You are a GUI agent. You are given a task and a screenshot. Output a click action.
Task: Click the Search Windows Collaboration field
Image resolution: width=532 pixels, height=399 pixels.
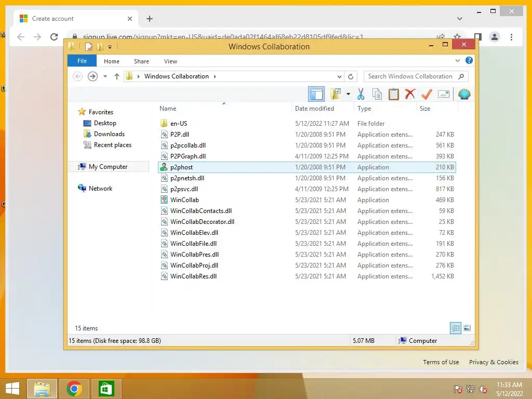pos(416,76)
